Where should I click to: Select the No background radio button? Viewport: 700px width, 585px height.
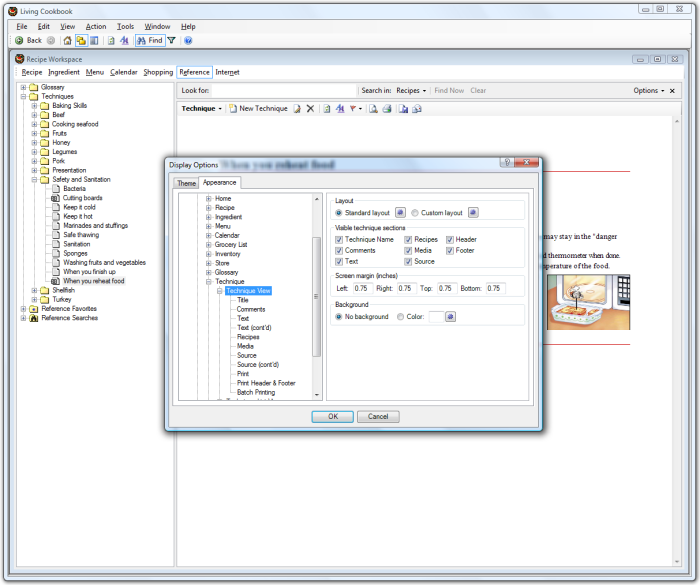pyautogui.click(x=339, y=317)
